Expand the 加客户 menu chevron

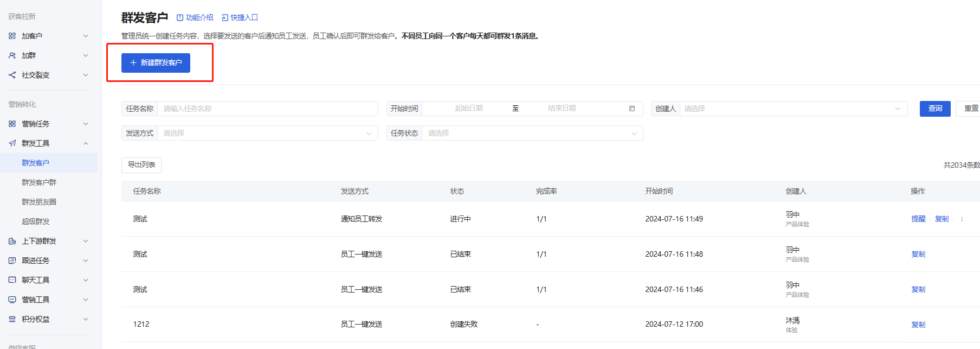pos(86,36)
